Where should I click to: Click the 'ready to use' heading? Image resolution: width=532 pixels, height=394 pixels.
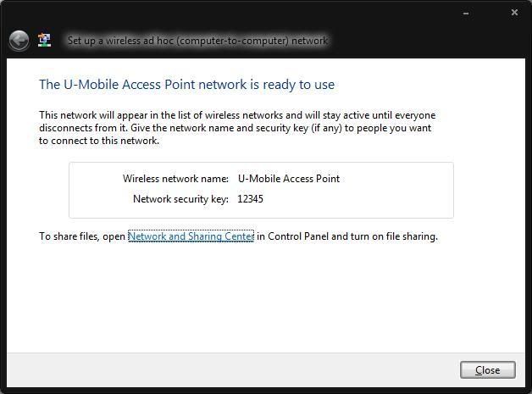[186, 85]
